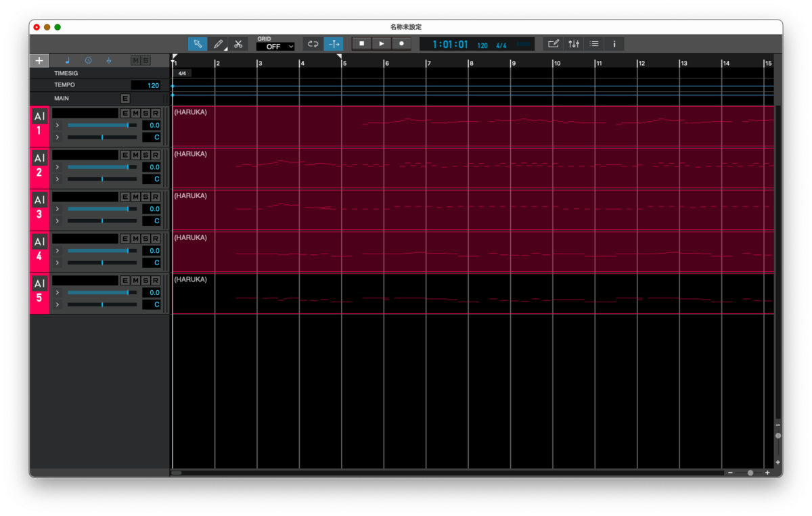The image size is (812, 516).
Task: Zoom out horizontally with the bottom minus button
Action: 730,473
